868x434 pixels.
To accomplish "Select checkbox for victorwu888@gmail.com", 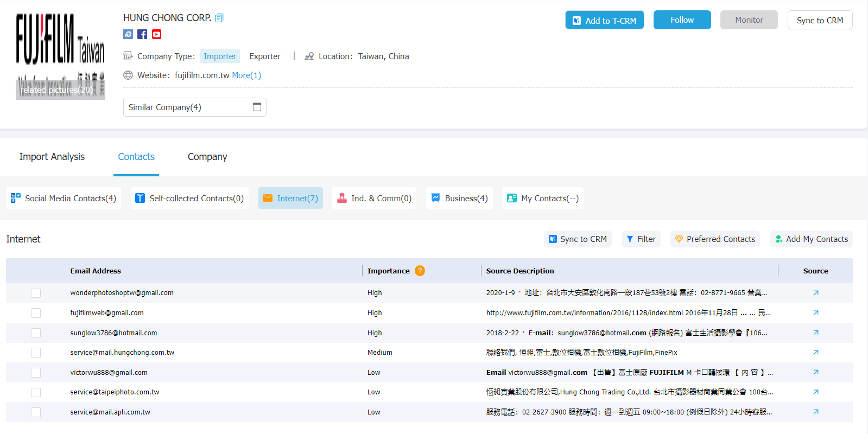I will (x=36, y=373).
